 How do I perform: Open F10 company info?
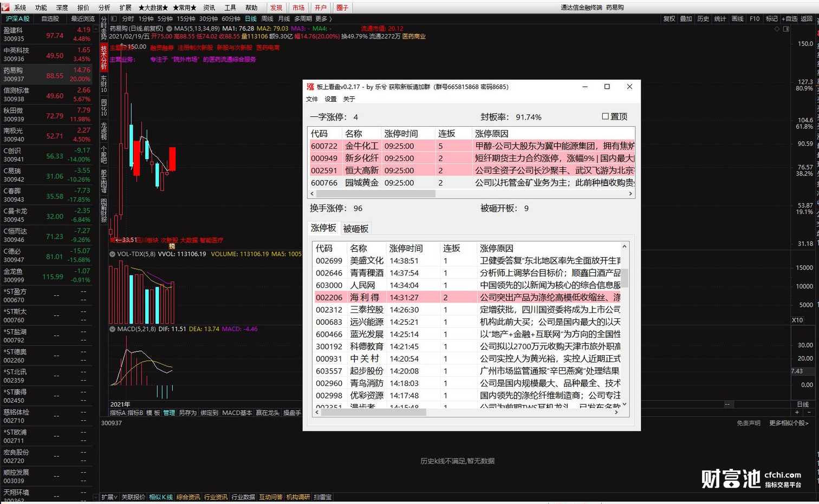(x=755, y=18)
